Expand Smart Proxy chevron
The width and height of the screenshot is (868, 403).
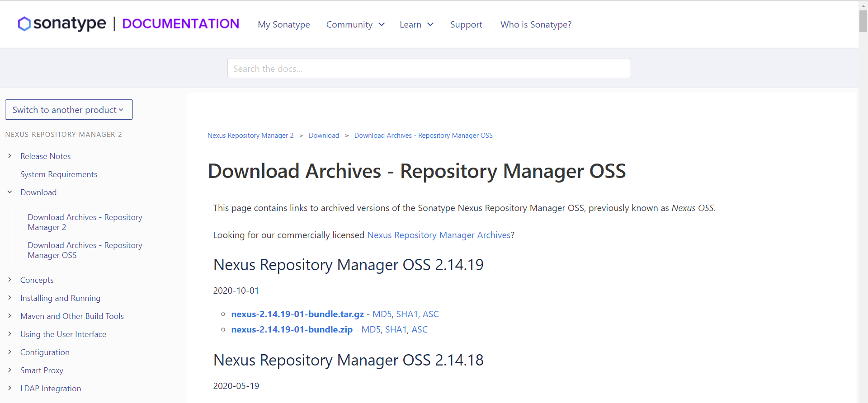click(x=9, y=370)
